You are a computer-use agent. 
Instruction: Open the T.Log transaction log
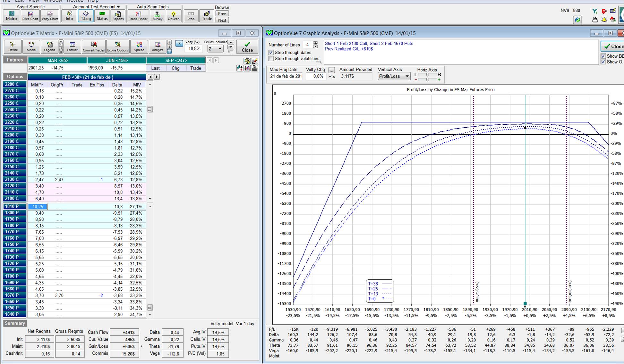coord(86,15)
